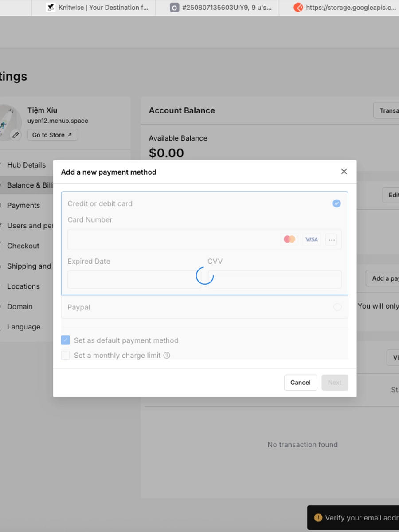The height and width of the screenshot is (532, 399).
Task: Click the VISA card icon
Action: click(x=312, y=239)
